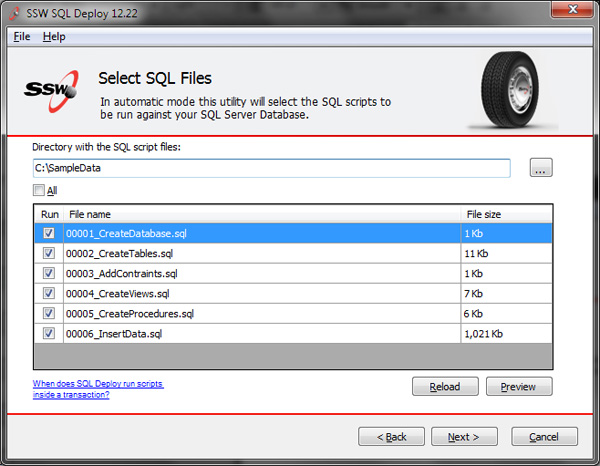Click the Cancel button

pos(544,437)
